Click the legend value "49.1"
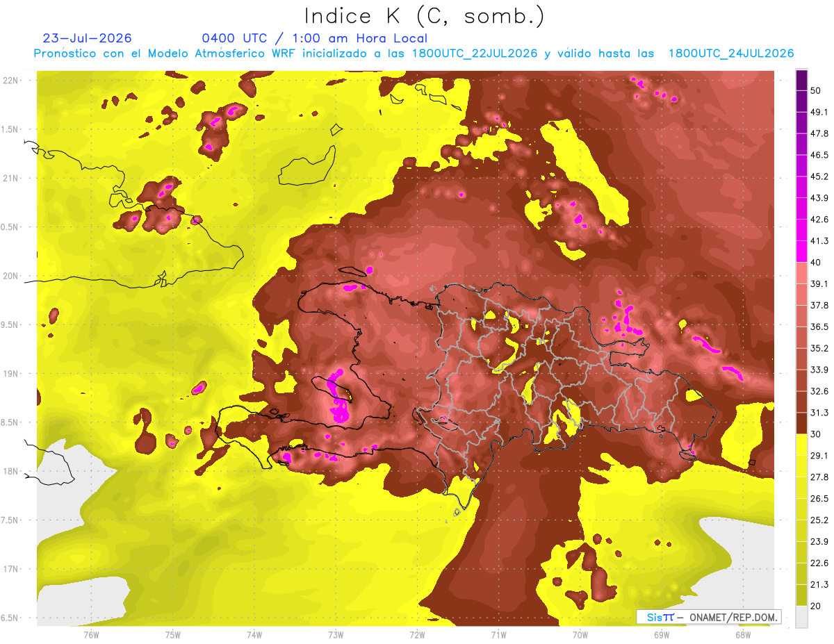Screen dimensions: 834x644 tap(819, 112)
